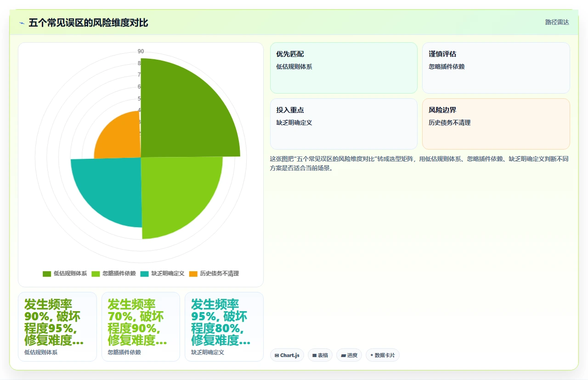Viewport: 588px width, 380px height.
Task: Select the orange polar chart segment
Action: (122, 139)
